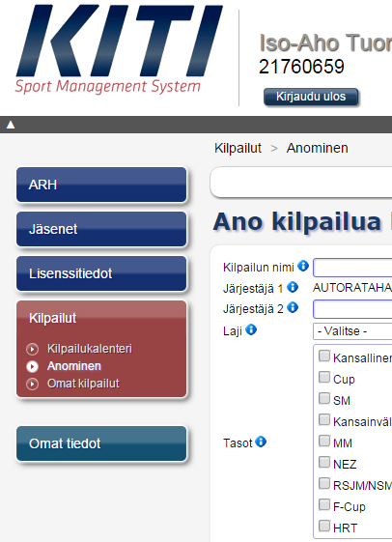392x542 pixels.
Task: Go to Kilpailukalenteri submenu link
Action: point(90,349)
